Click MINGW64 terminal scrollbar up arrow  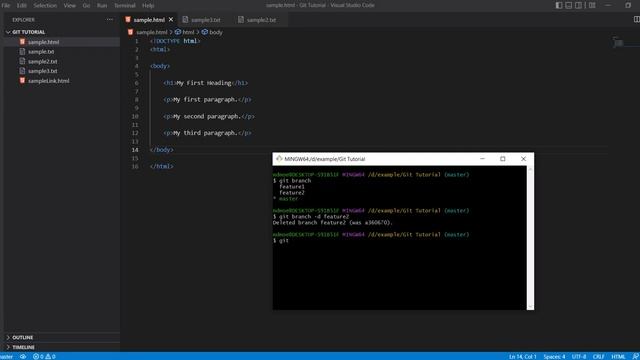(x=530, y=169)
